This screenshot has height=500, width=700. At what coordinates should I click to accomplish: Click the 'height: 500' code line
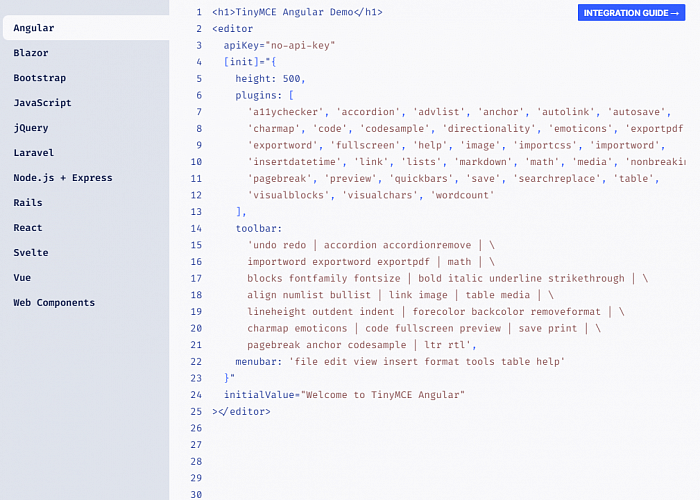(x=270, y=78)
